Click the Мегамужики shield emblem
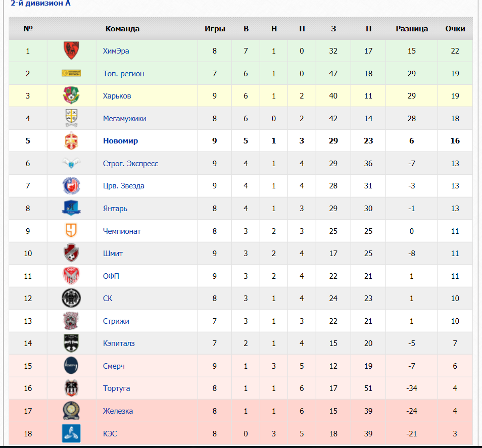482x448 pixels. (71, 118)
